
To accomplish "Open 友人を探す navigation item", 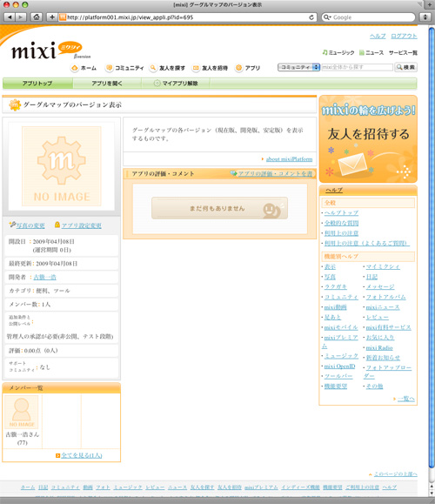I will pyautogui.click(x=167, y=68).
